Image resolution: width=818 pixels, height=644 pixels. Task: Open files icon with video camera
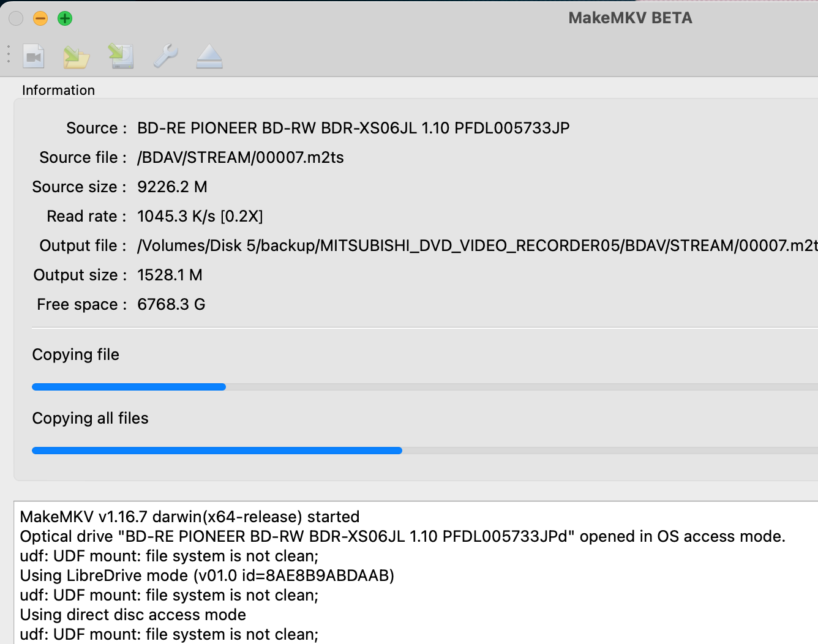click(x=34, y=56)
